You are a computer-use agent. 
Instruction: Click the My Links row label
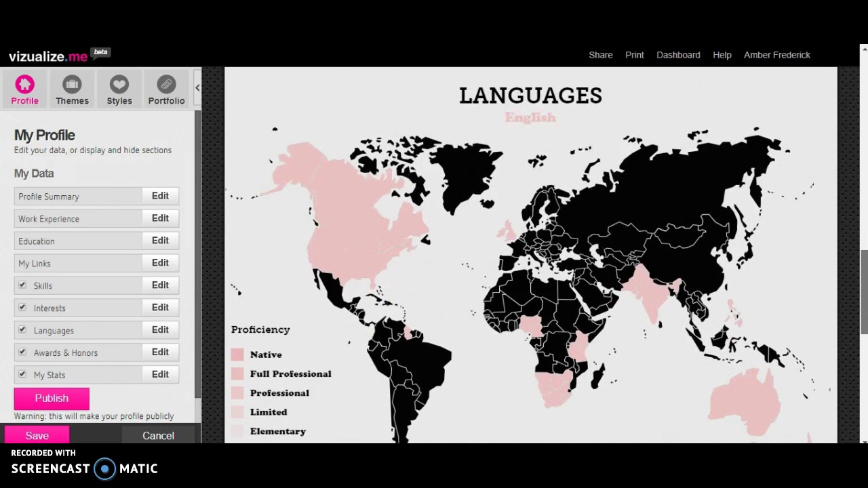pos(35,264)
